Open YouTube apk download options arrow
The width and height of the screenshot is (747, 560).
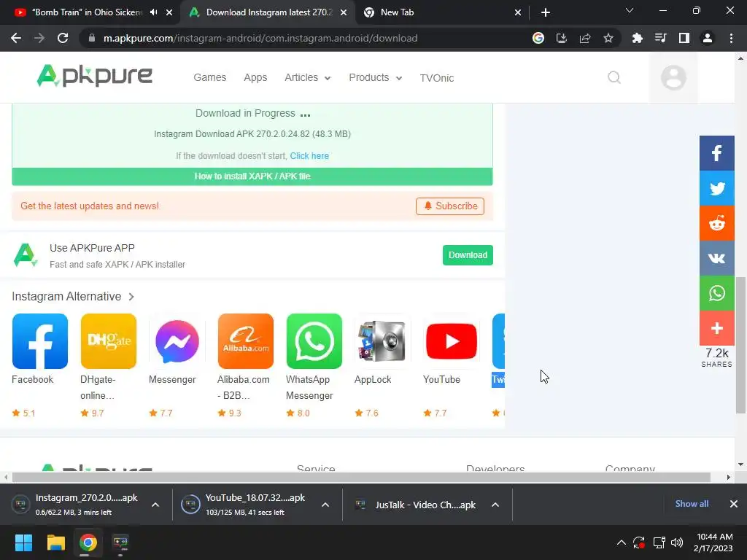tap(325, 505)
